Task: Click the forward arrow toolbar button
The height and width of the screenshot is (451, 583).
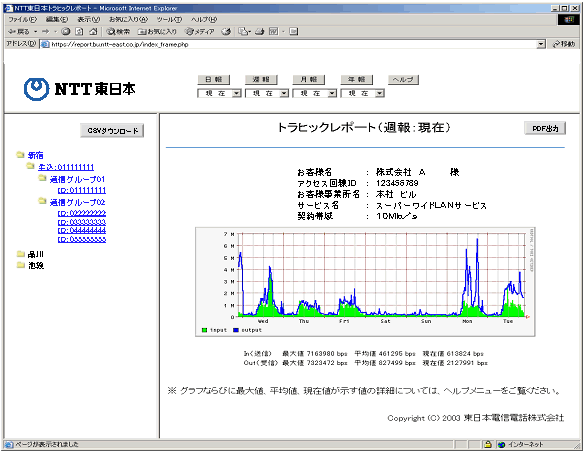Action: pyautogui.click(x=46, y=32)
